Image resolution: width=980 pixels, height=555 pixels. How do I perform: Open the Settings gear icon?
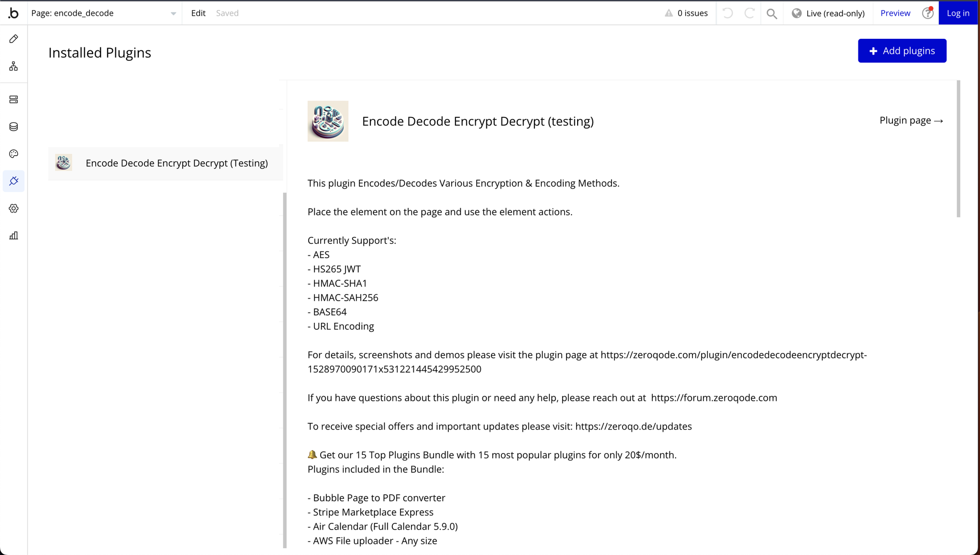coord(13,208)
